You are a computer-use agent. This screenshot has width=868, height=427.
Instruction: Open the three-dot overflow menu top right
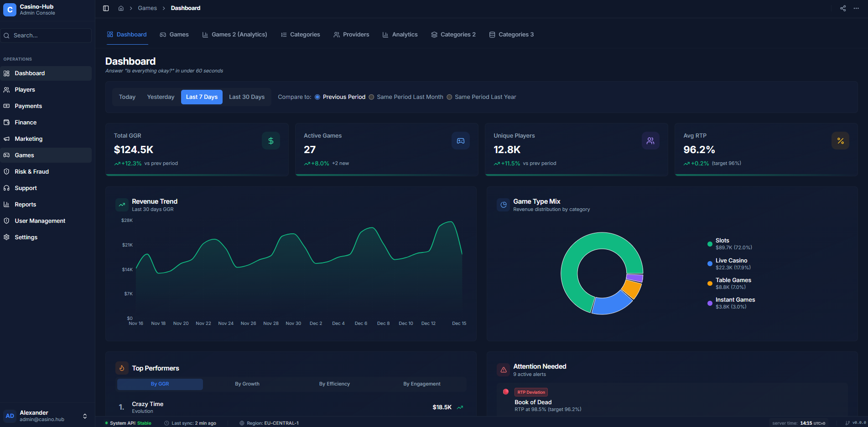(856, 8)
